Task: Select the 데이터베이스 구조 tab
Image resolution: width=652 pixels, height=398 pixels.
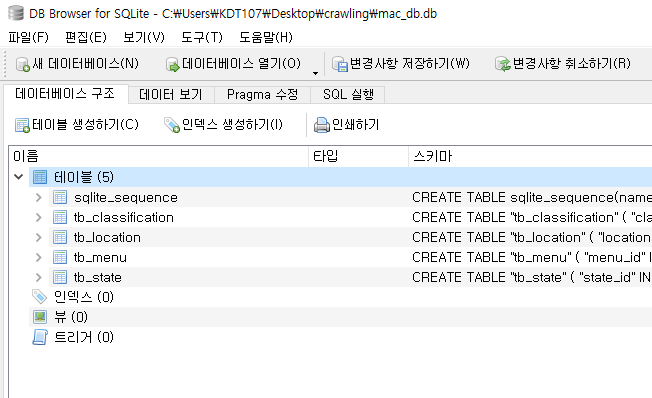Action: [65, 94]
